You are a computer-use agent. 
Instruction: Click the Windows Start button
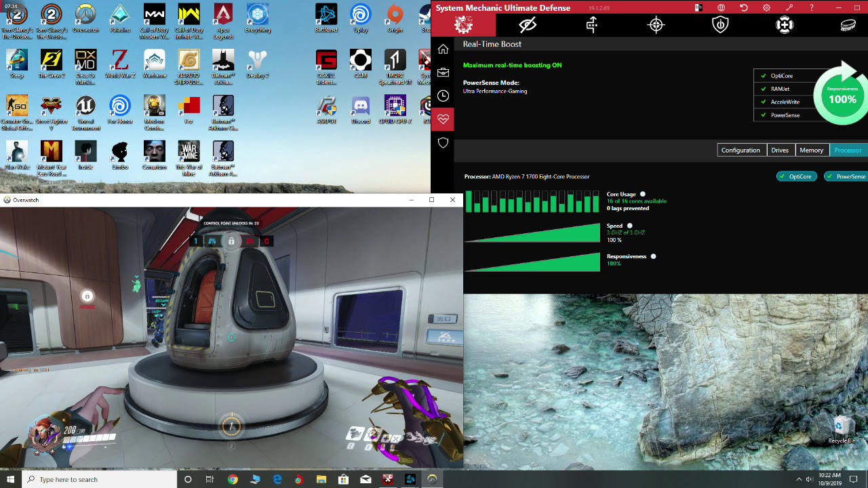[x=12, y=479]
